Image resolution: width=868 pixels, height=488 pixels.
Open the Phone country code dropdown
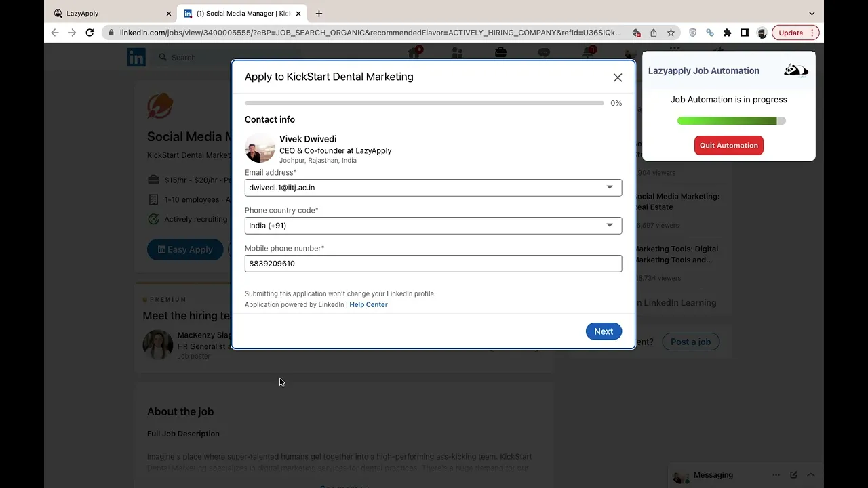point(433,226)
